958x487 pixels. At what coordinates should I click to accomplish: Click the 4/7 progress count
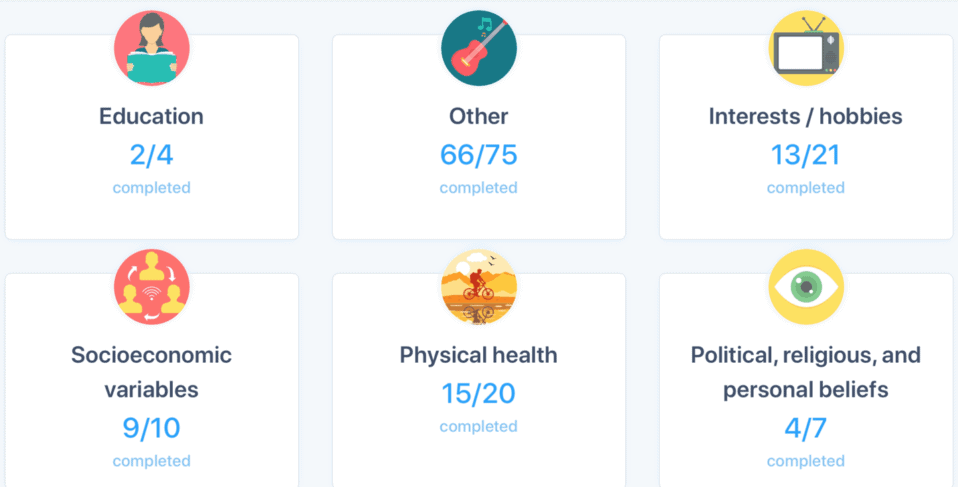(x=806, y=428)
